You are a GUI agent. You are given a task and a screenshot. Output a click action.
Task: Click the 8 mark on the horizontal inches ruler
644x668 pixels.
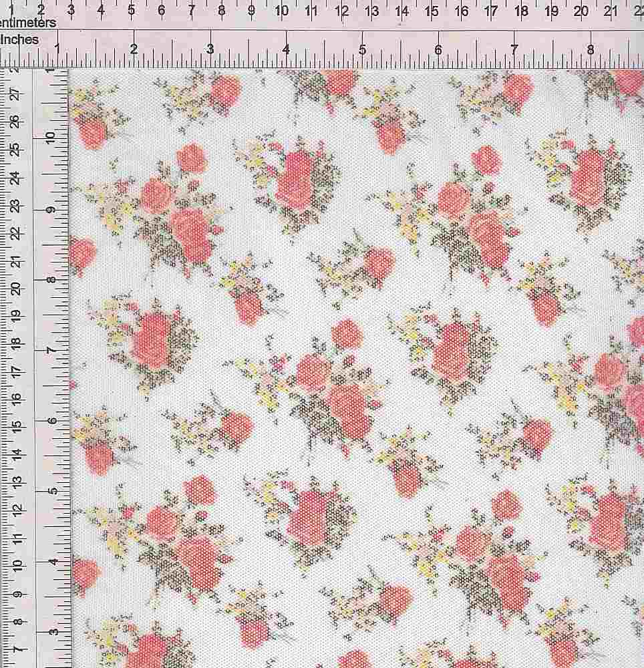pyautogui.click(x=591, y=50)
